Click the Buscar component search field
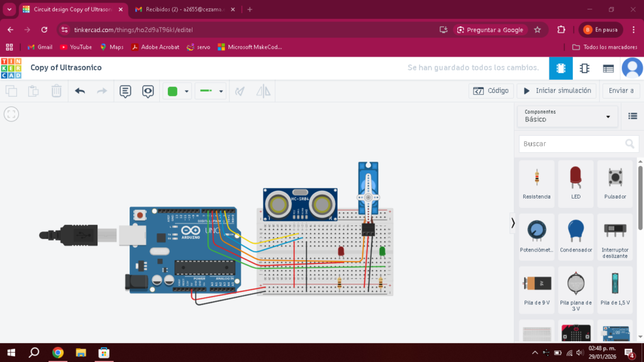The image size is (644, 362). 571,144
